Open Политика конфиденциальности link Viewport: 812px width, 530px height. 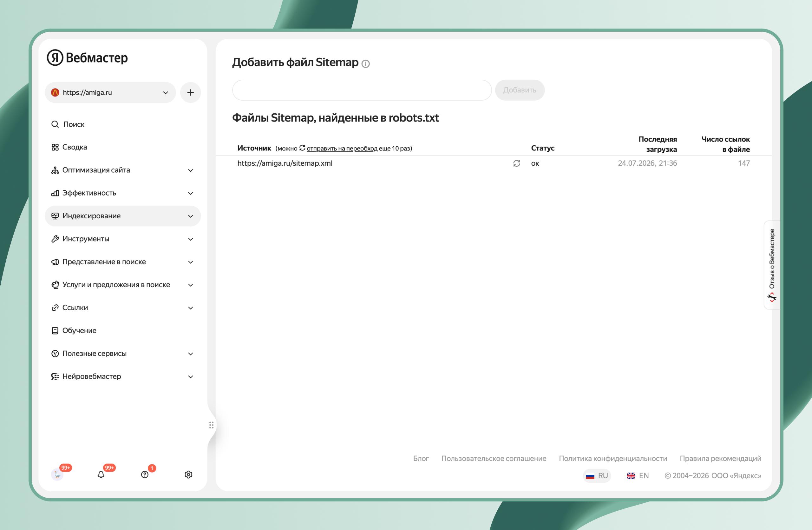click(613, 458)
